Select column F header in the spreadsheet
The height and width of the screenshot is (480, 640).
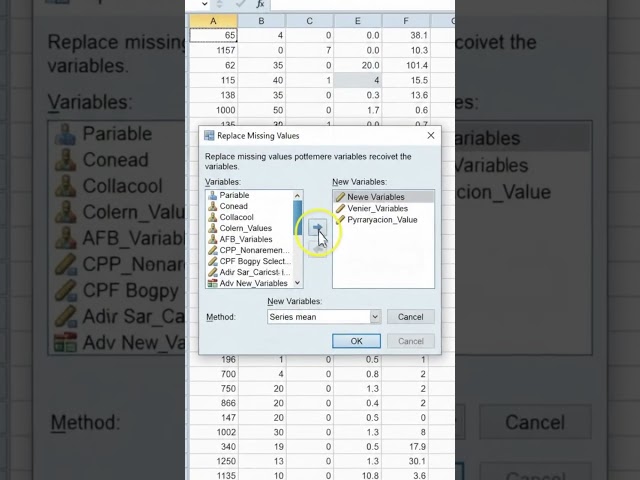pyautogui.click(x=406, y=21)
